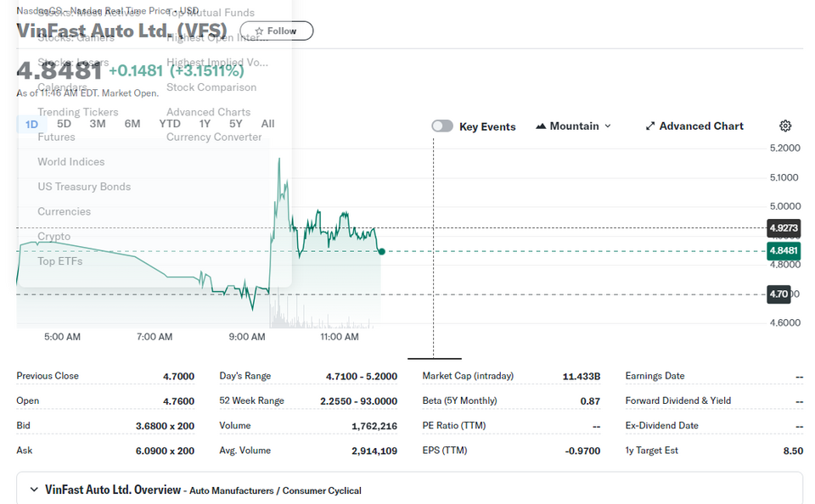Follow VinFast Auto Ltd. stock
Viewport: 815px width, 504px height.
(x=277, y=31)
